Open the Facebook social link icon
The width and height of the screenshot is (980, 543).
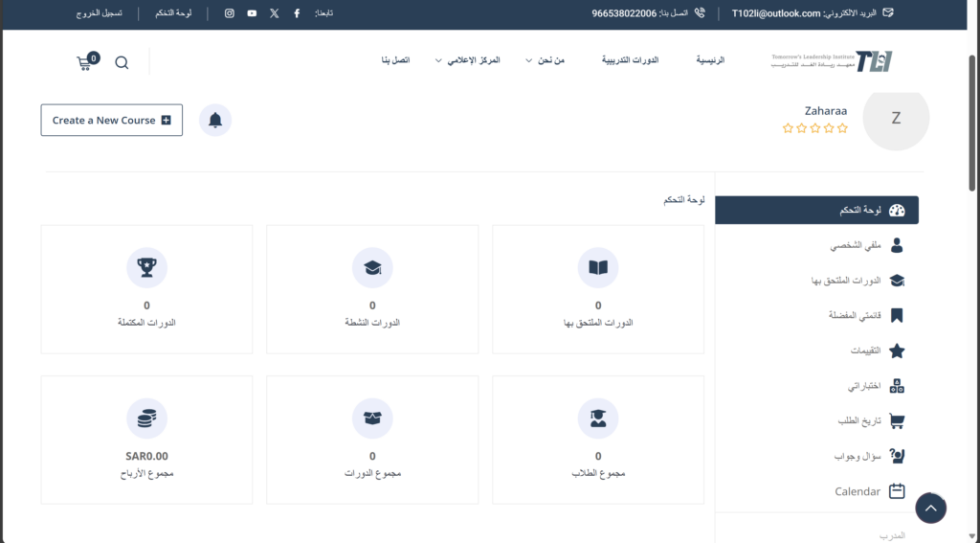[x=297, y=13]
